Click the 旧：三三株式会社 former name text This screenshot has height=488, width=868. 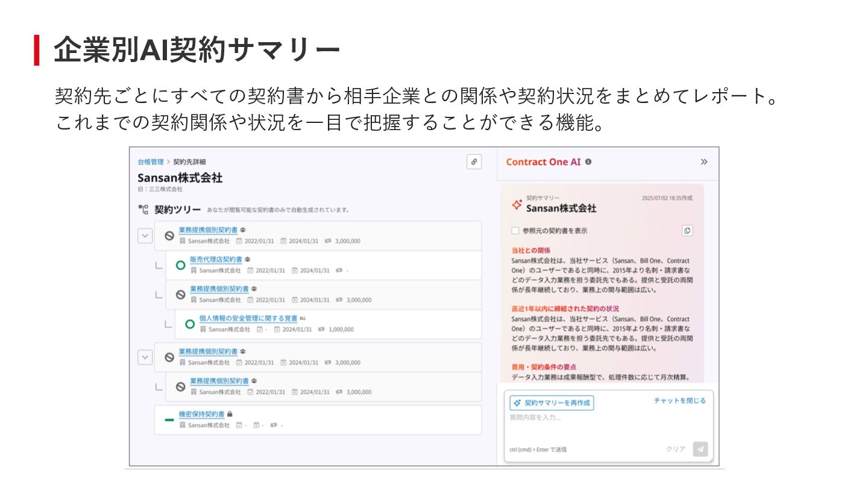pyautogui.click(x=160, y=189)
